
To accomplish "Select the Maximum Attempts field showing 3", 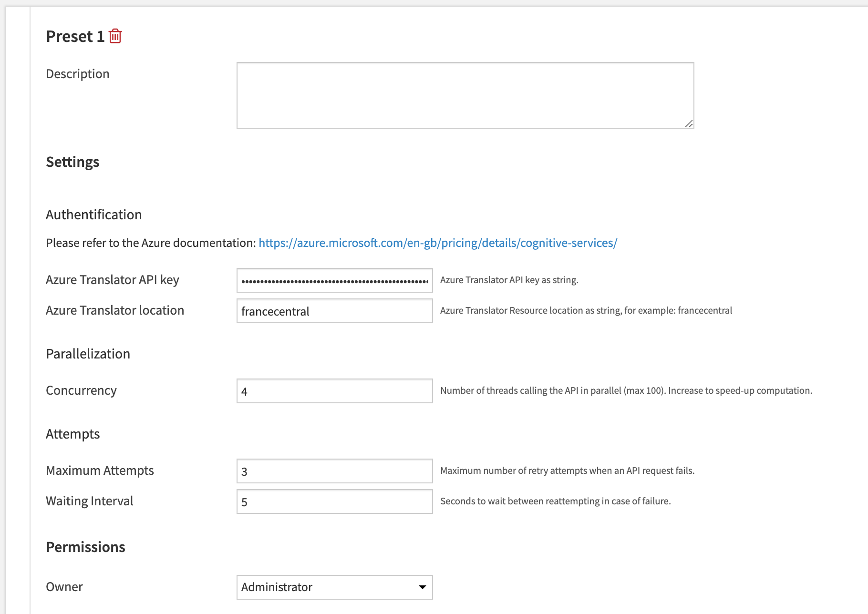I will click(x=334, y=471).
